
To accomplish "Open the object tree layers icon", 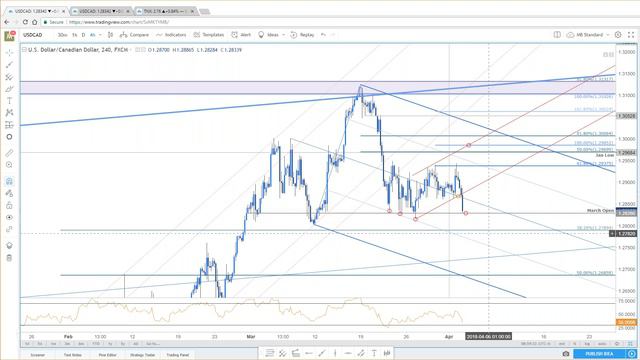I will (9, 245).
